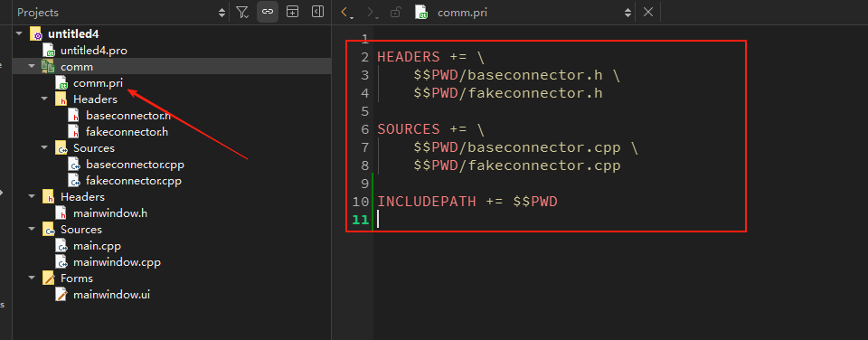Collapse the Forms node
The image size is (868, 340).
(x=33, y=278)
